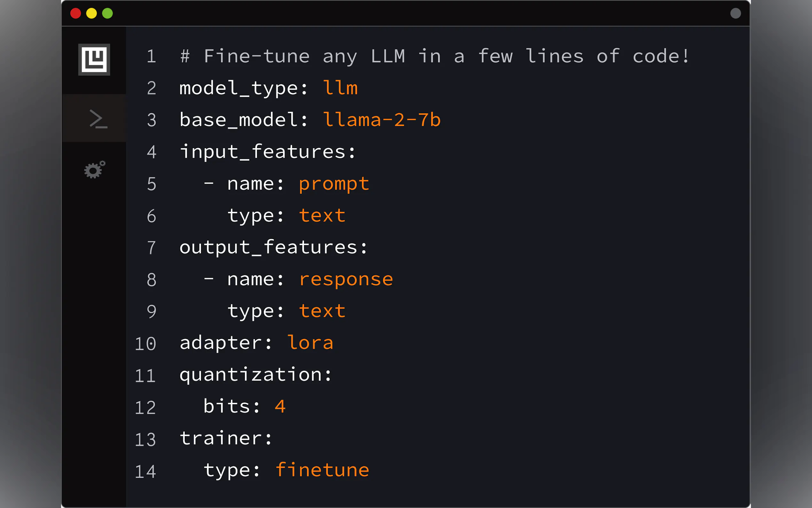Click the comment text on line one
This screenshot has width=812, height=508.
[434, 56]
